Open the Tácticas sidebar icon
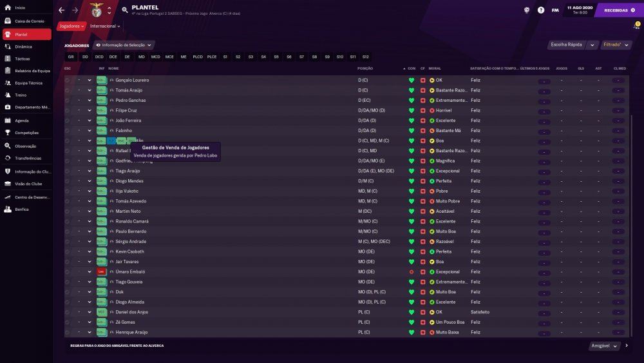 pos(7,59)
